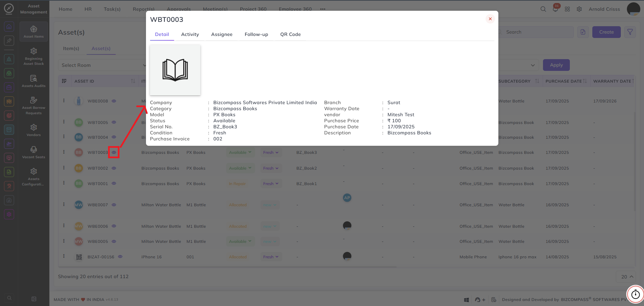Switch to the Activity tab in dialog
Image resolution: width=644 pixels, height=306 pixels.
(x=190, y=34)
